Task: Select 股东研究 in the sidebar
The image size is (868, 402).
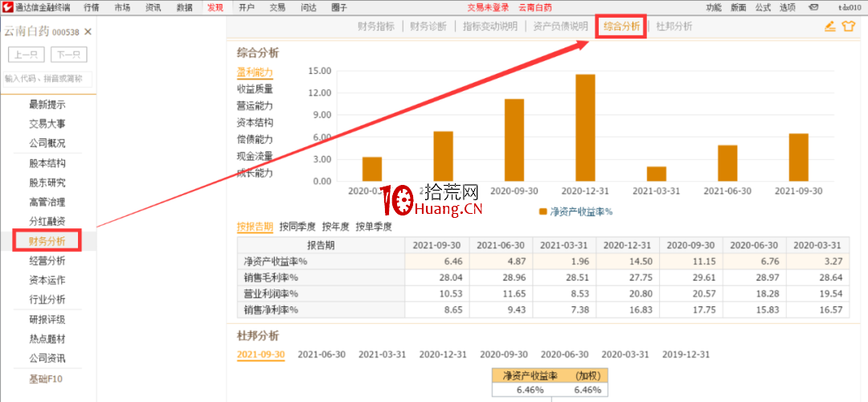Action: pos(47,183)
